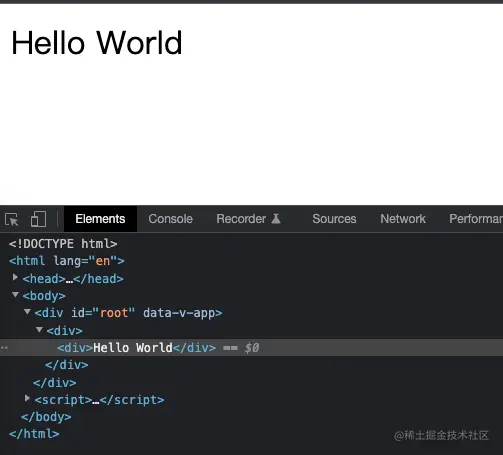
Task: Activate the inspect element picker icon
Action: tap(12, 220)
